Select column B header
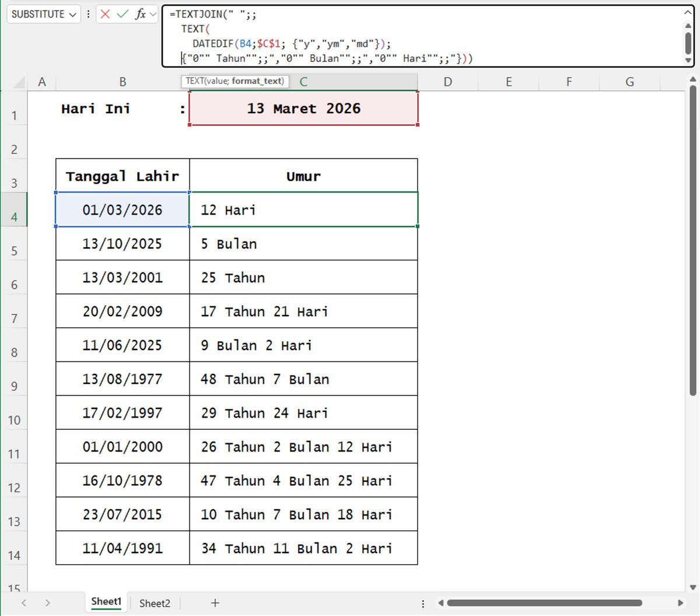 point(123,82)
